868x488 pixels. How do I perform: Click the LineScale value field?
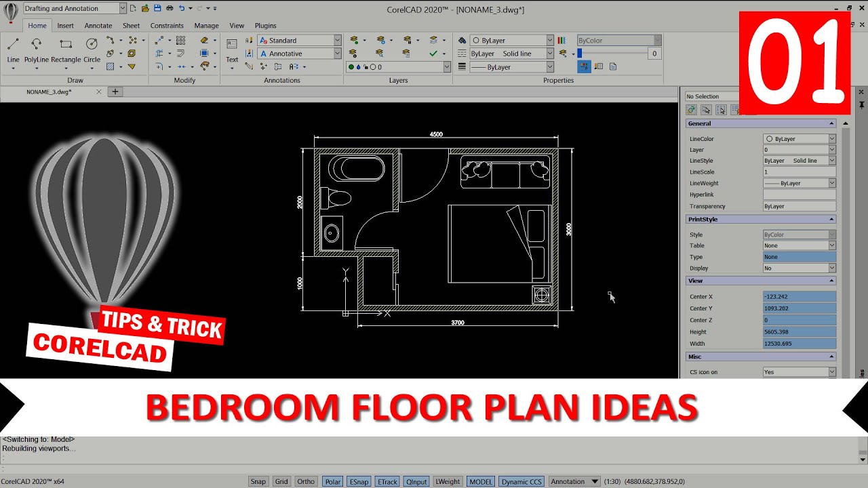[800, 172]
